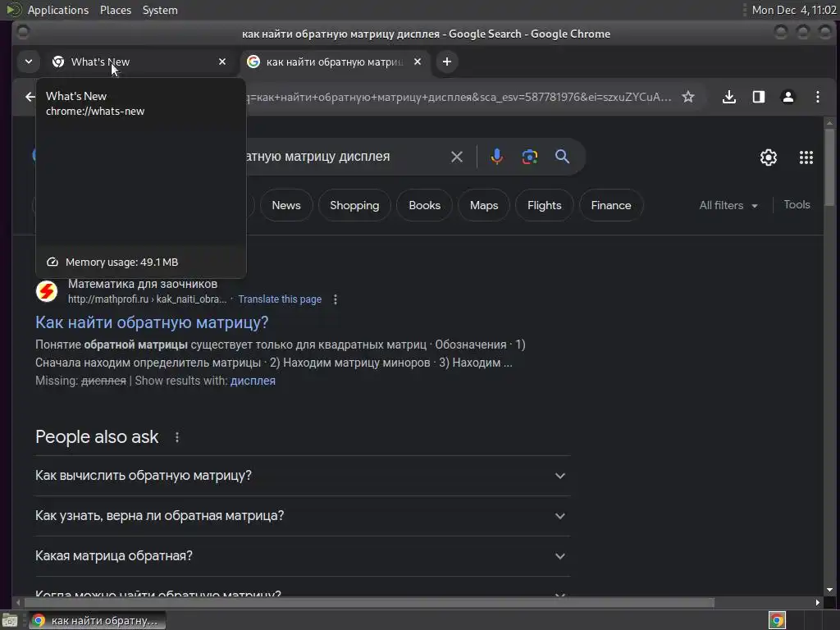Screen dimensions: 840x630
Task: Open result options three-dot menu
Action: [x=336, y=299]
